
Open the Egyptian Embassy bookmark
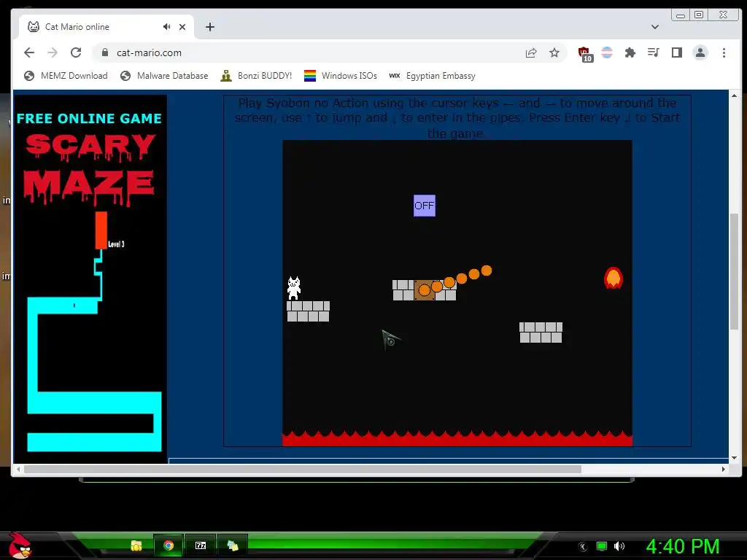432,76
